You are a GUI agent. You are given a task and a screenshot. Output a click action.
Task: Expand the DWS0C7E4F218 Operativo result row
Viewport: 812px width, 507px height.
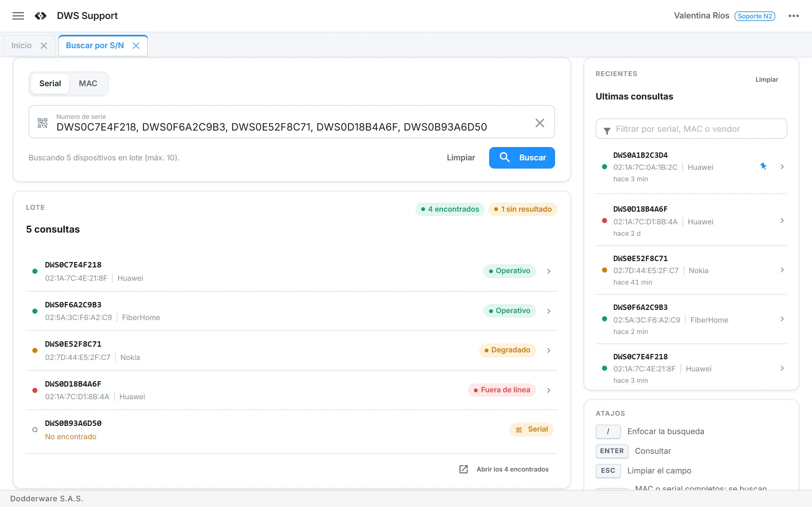tap(291, 271)
